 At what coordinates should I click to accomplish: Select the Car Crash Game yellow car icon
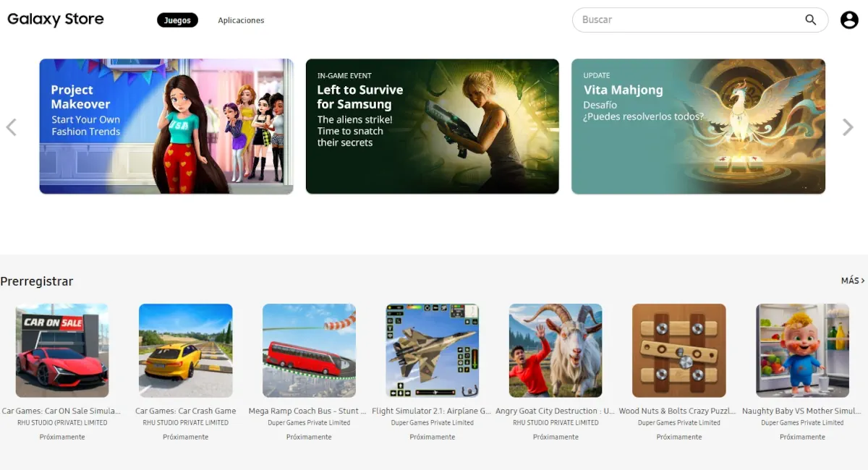(186, 350)
